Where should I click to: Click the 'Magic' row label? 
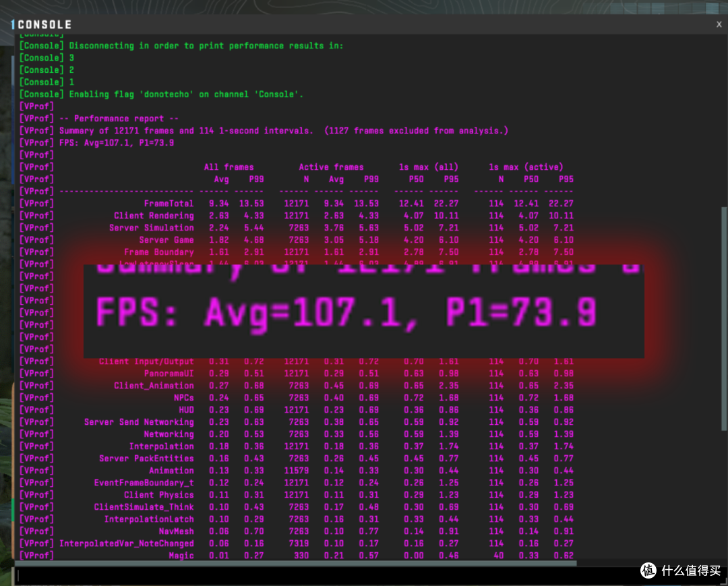(181, 556)
